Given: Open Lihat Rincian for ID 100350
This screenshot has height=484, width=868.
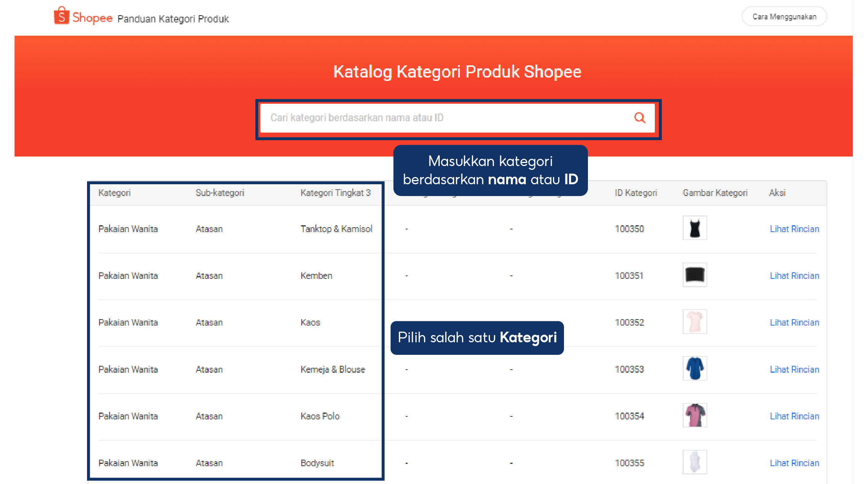Looking at the screenshot, I should 794,229.
